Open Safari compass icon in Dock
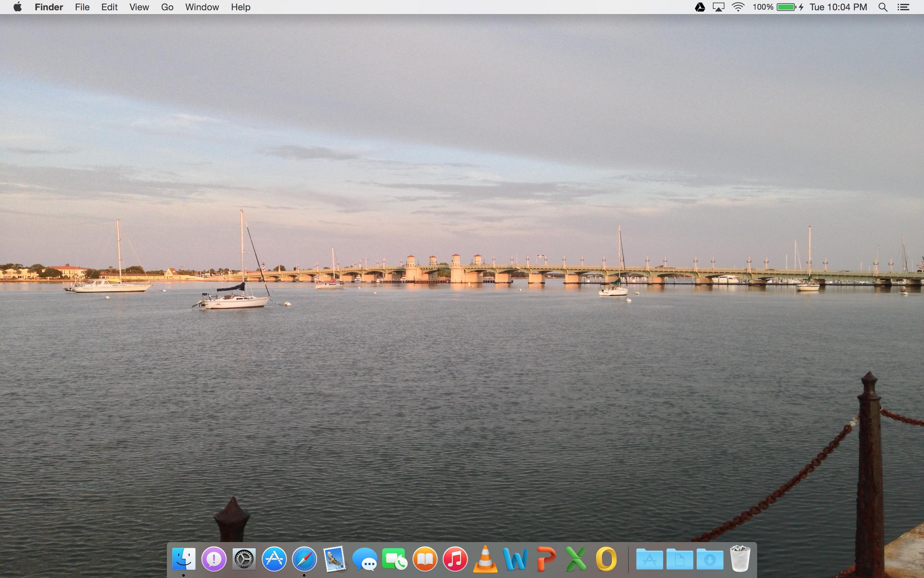Viewport: 924px width, 578px height. 304,559
